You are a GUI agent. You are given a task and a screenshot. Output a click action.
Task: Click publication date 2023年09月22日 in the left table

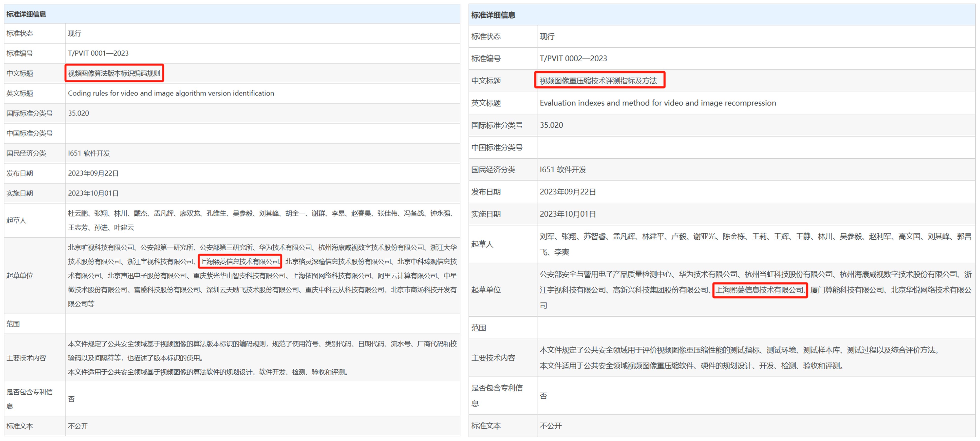(93, 173)
